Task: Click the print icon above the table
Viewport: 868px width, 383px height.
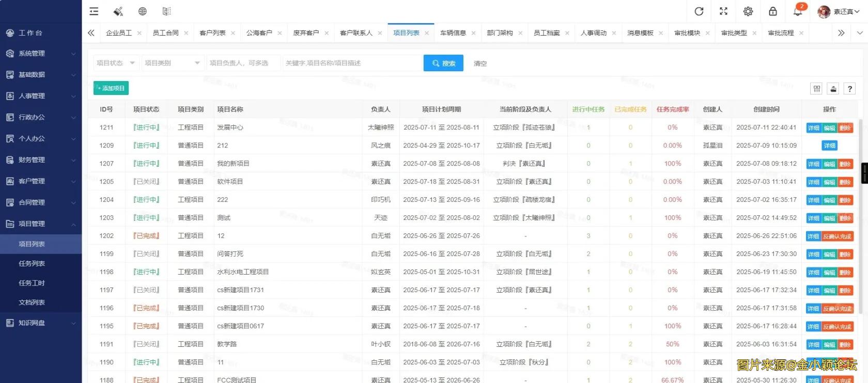Action: tap(833, 89)
